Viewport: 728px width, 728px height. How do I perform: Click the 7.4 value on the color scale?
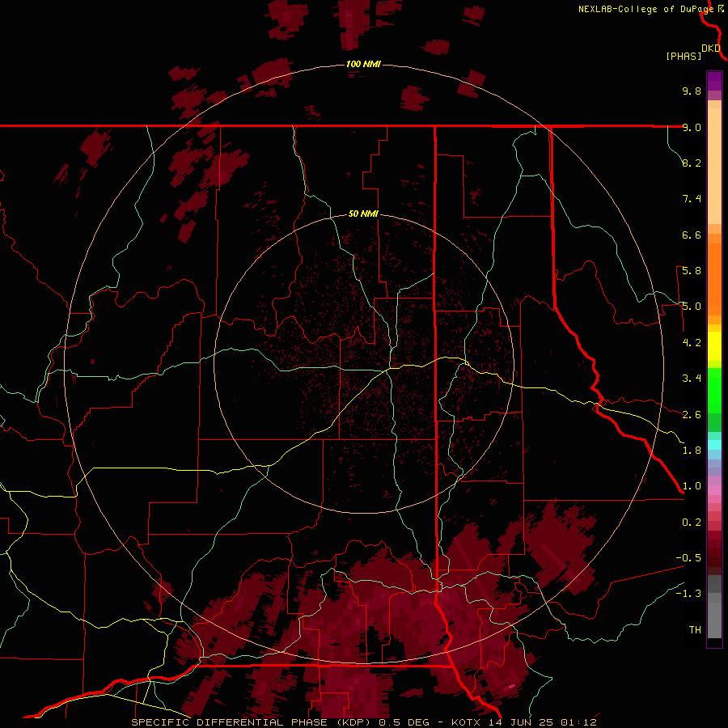692,199
